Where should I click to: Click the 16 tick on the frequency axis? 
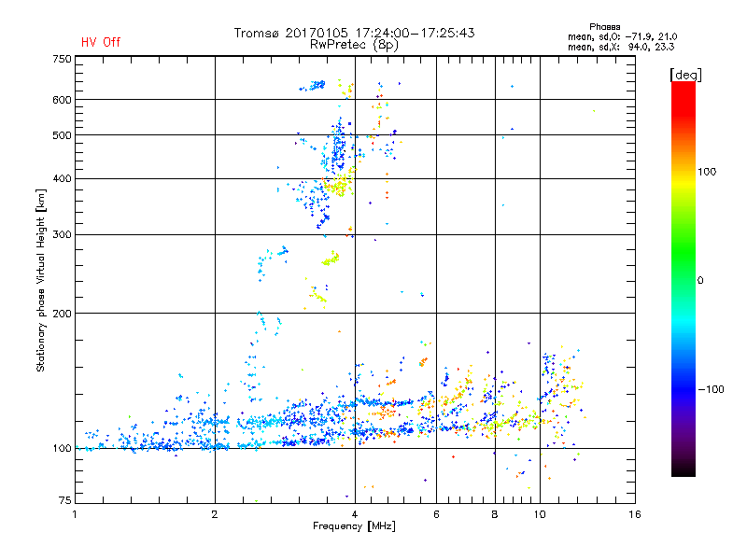click(x=635, y=514)
